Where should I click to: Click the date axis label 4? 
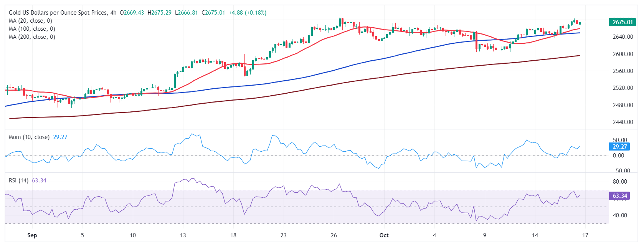pos(434,235)
